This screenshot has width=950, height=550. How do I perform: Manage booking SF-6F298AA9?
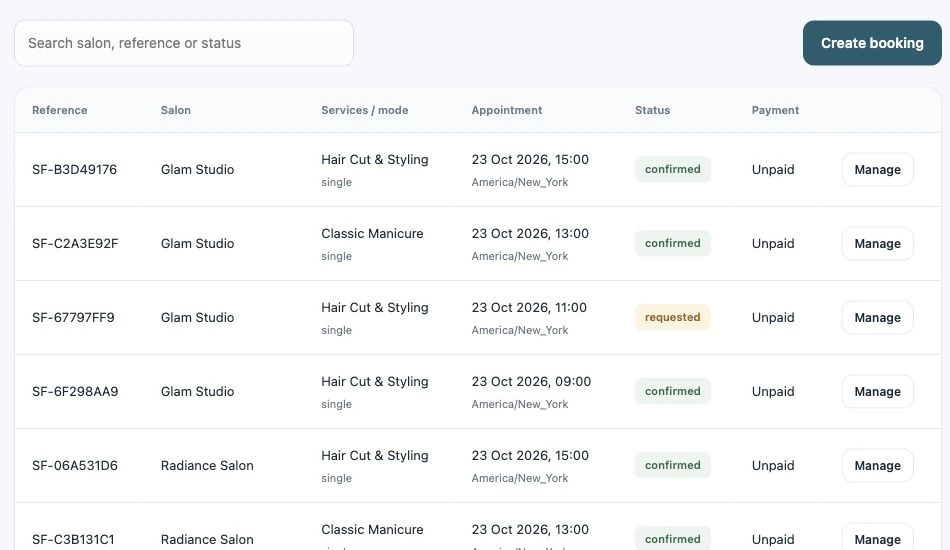pos(877,391)
